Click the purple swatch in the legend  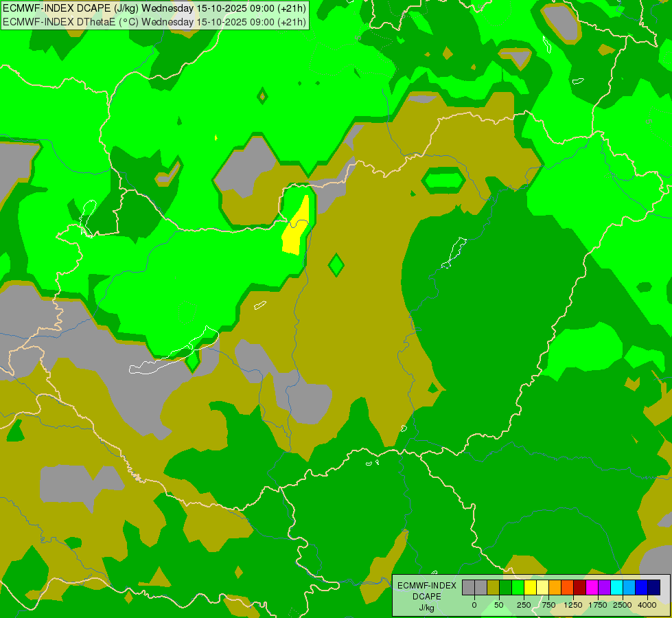604,587
